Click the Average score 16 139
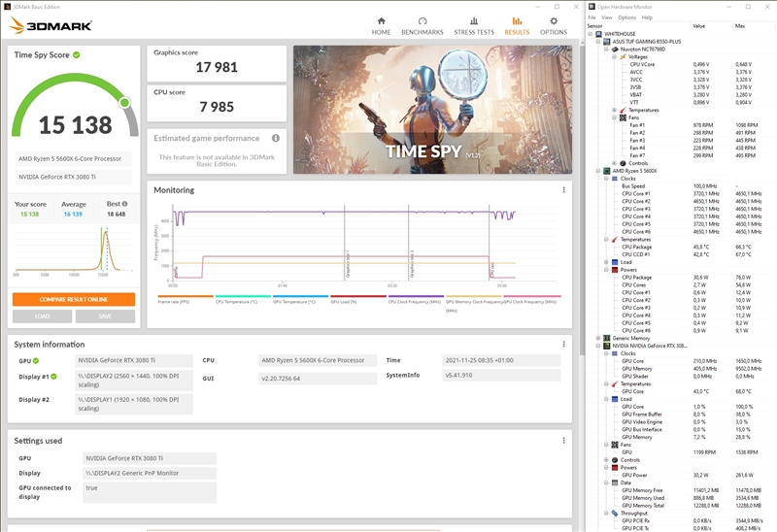Image resolution: width=777 pixels, height=532 pixels. (x=73, y=214)
